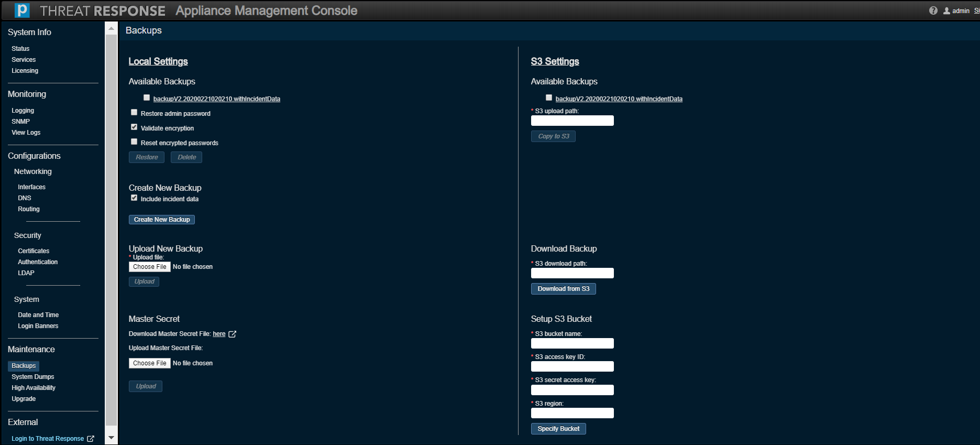Enable Restore admin password checkbox
The height and width of the screenshot is (445, 980).
pos(134,113)
